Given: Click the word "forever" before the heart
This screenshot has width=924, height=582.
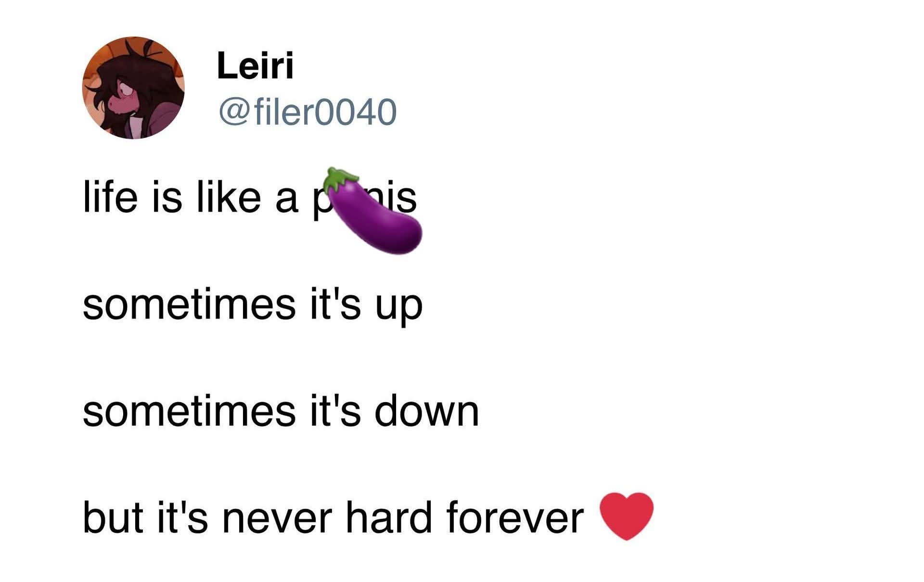Looking at the screenshot, I should 515,518.
